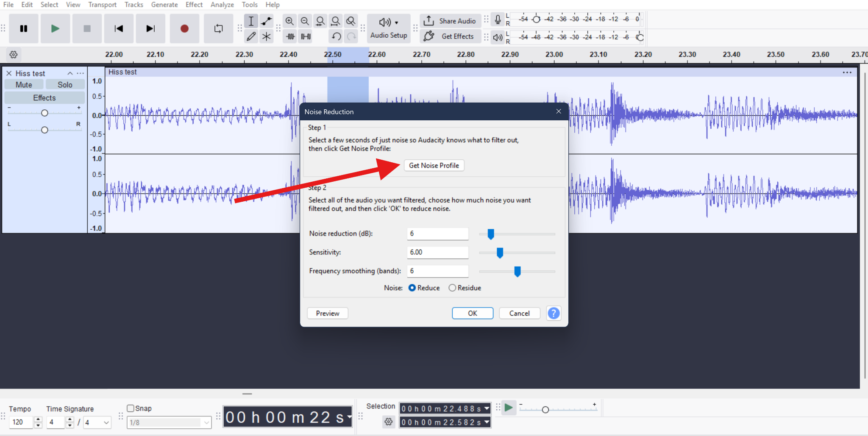The image size is (868, 436).
Task: Solo the Hiss test track
Action: [x=65, y=84]
